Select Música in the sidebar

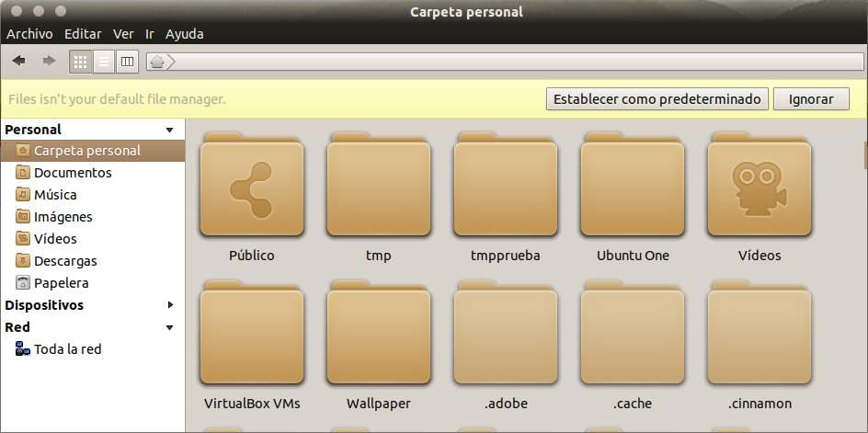click(x=93, y=195)
